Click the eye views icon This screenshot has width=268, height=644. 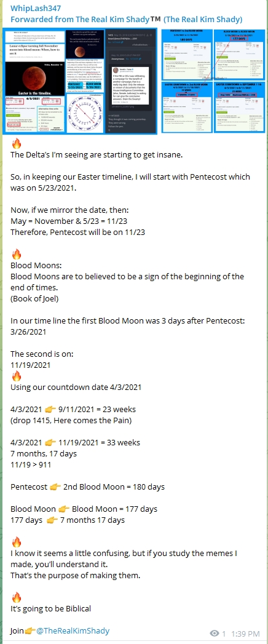(215, 633)
